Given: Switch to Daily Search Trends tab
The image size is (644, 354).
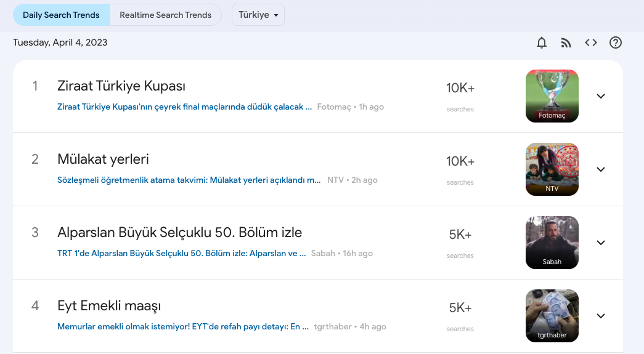Looking at the screenshot, I should click(x=61, y=15).
